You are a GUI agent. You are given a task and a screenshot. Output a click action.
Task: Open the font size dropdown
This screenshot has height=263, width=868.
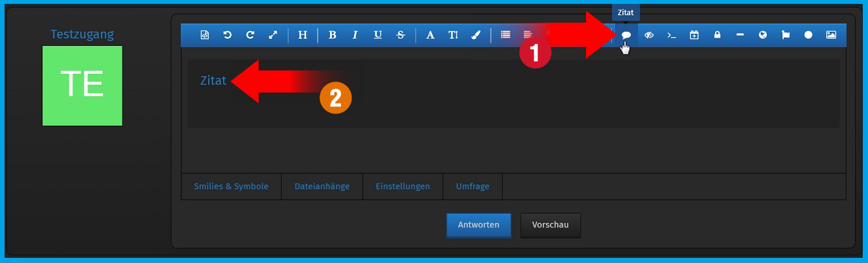(x=452, y=36)
